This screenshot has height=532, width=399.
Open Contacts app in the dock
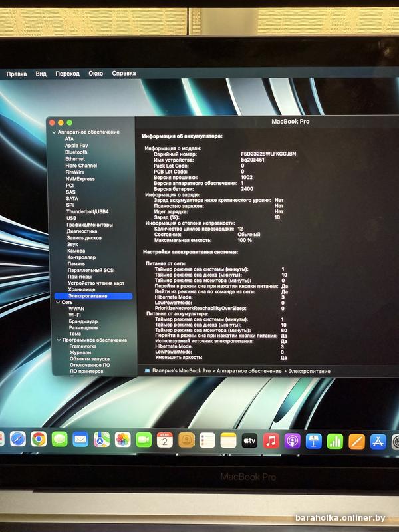point(186,440)
